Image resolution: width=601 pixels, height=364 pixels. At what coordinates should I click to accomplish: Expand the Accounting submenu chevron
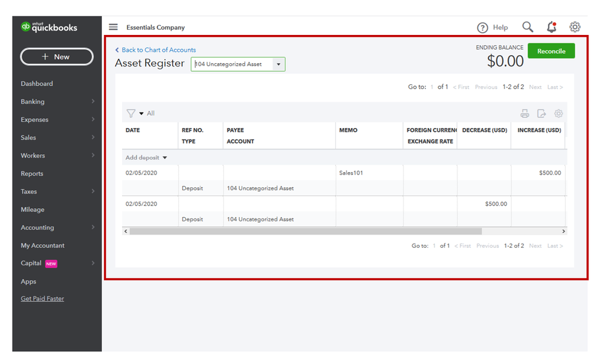tap(93, 227)
